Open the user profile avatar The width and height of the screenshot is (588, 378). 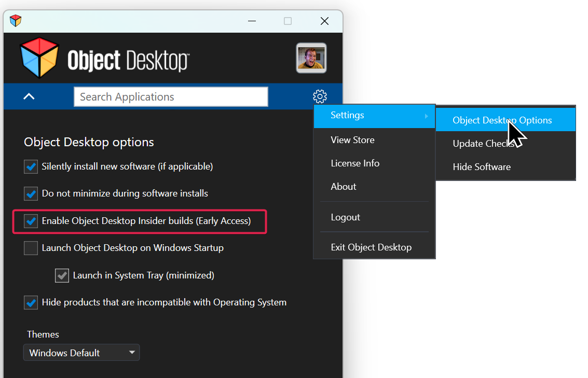311,58
